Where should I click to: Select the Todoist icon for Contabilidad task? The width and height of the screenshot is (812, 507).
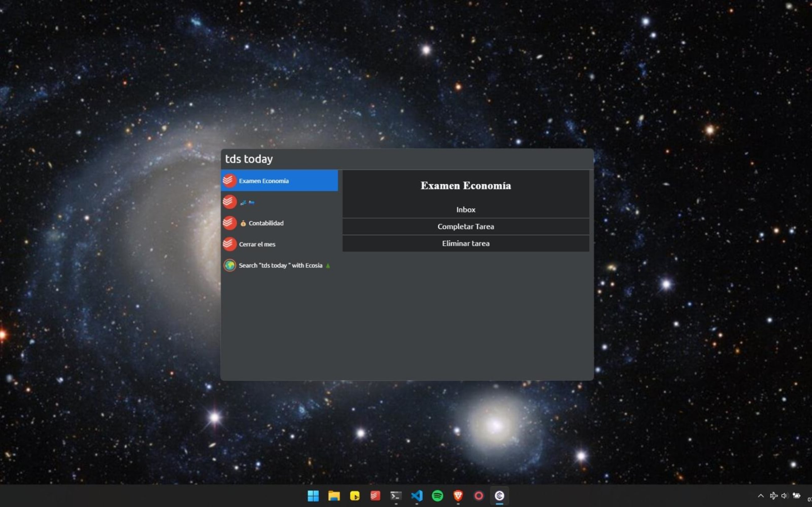coord(229,223)
